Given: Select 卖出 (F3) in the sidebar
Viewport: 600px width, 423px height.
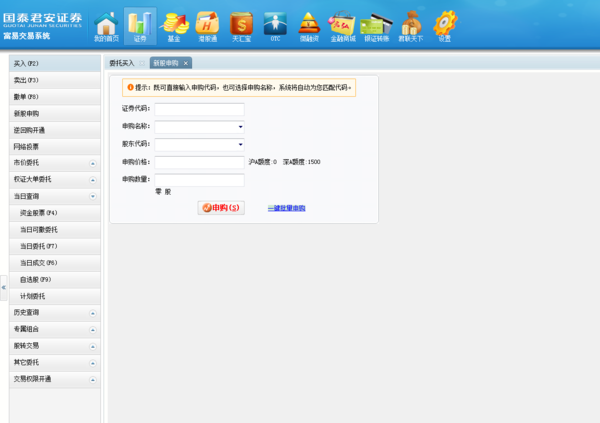Looking at the screenshot, I should (27, 80).
